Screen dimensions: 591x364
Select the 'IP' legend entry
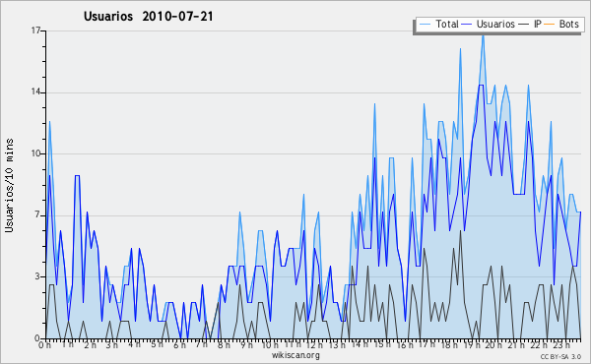tap(537, 24)
